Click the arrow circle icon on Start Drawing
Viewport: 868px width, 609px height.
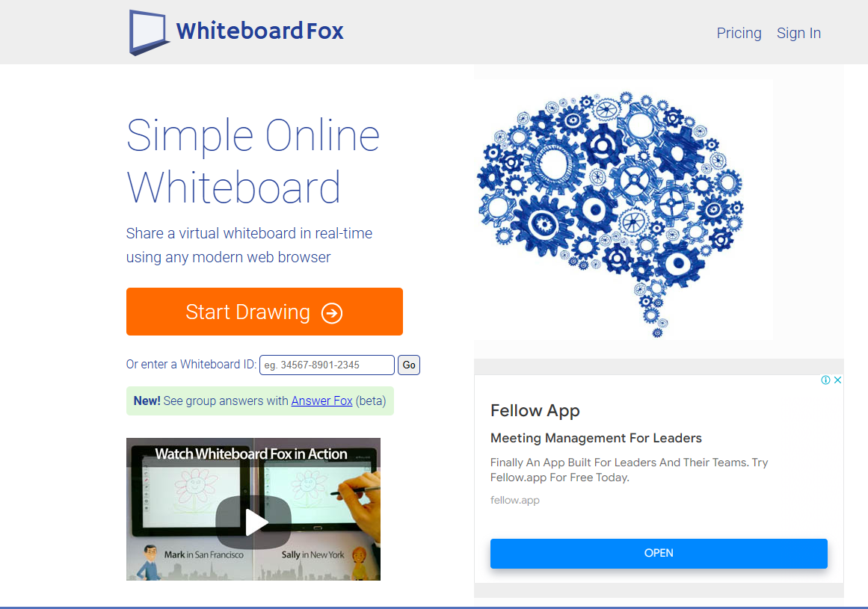(332, 313)
